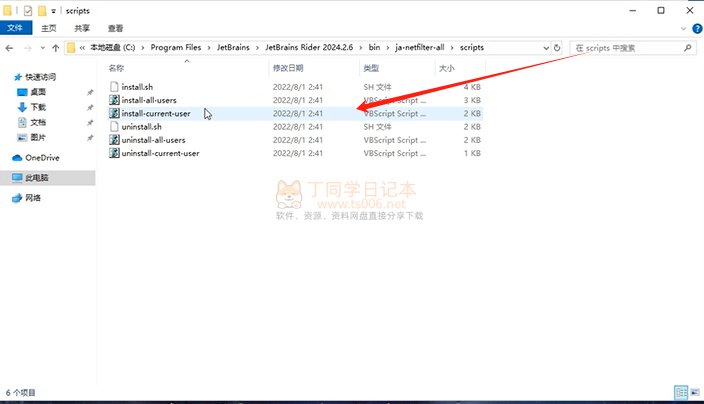Open OneDrive in navigation pane

[x=42, y=158]
